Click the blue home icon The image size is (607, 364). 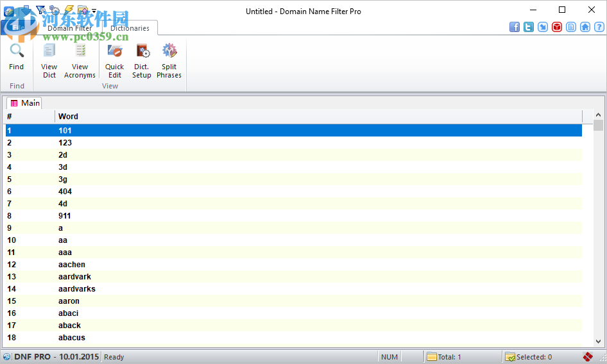tap(585, 27)
